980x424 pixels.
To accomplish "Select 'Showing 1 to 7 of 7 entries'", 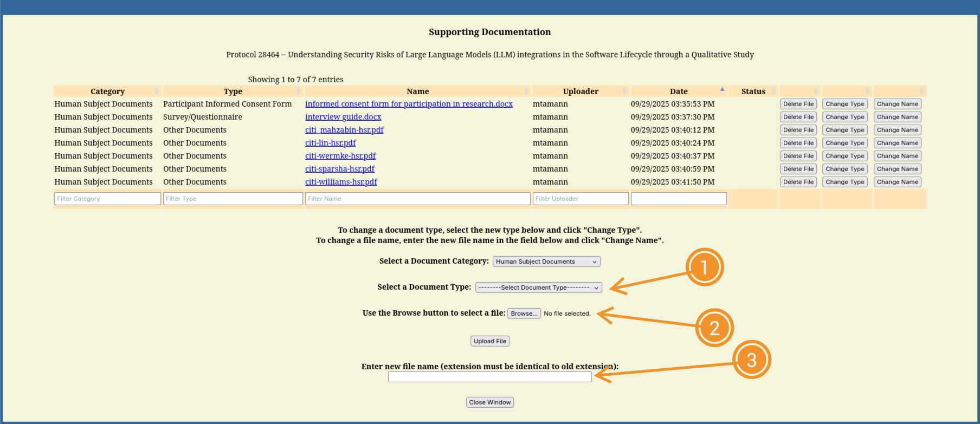I will (x=295, y=80).
